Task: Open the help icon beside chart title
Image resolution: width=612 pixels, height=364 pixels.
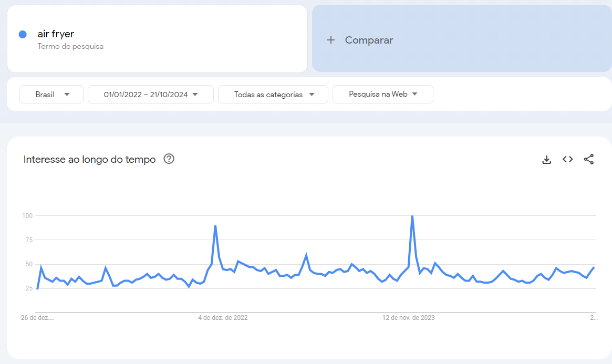Action: pyautogui.click(x=169, y=159)
